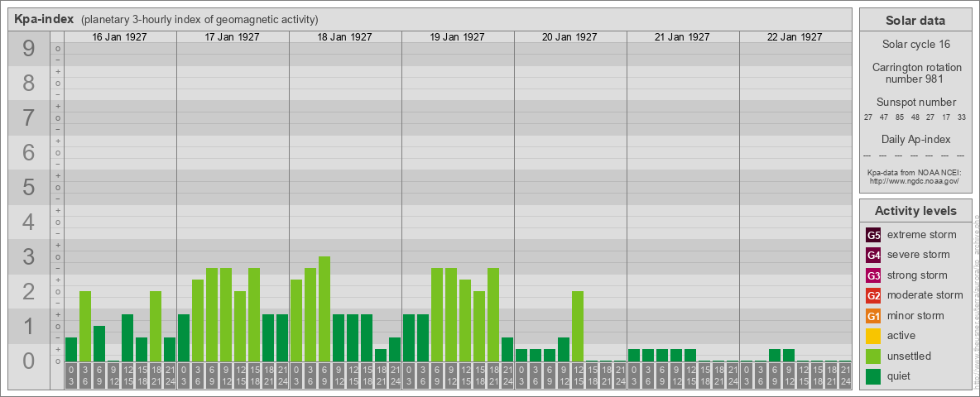
Task: Click the 0-3 time slot label under 16 Jan
Action: pyautogui.click(x=70, y=375)
